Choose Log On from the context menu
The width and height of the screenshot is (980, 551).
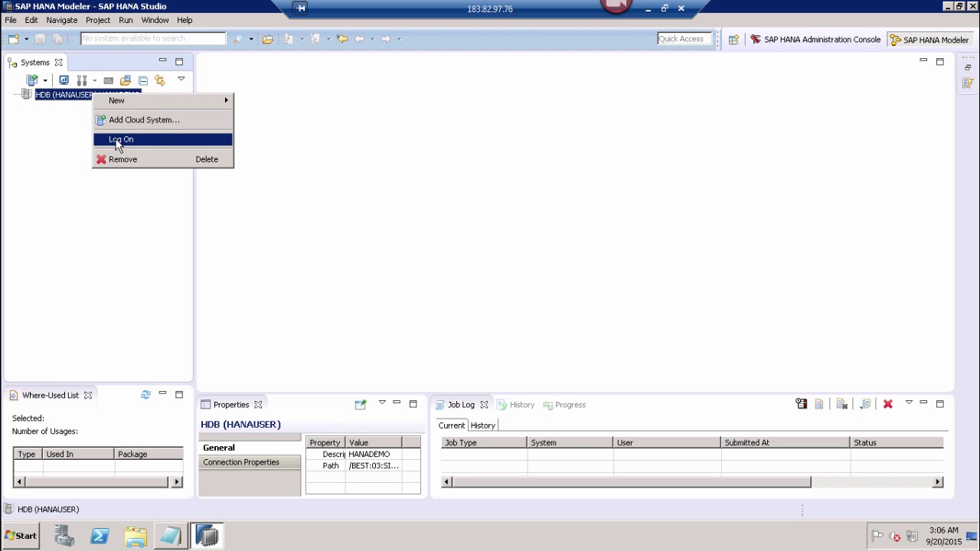[162, 139]
